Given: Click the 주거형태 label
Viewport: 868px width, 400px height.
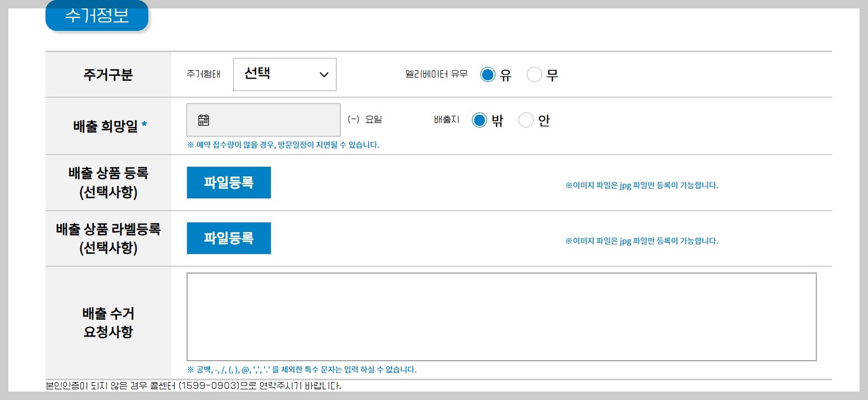Looking at the screenshot, I should coord(203,74).
